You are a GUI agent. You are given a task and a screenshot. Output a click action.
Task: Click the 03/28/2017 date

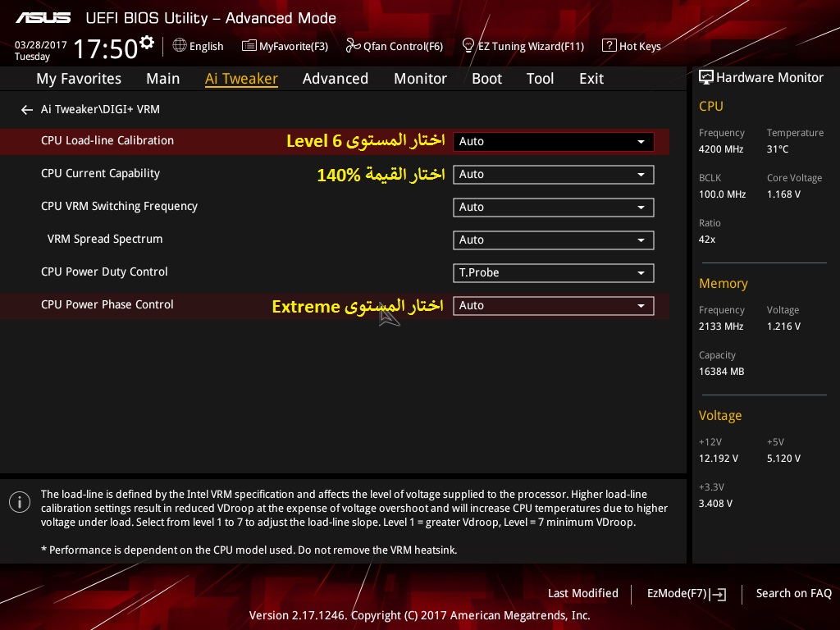(41, 45)
